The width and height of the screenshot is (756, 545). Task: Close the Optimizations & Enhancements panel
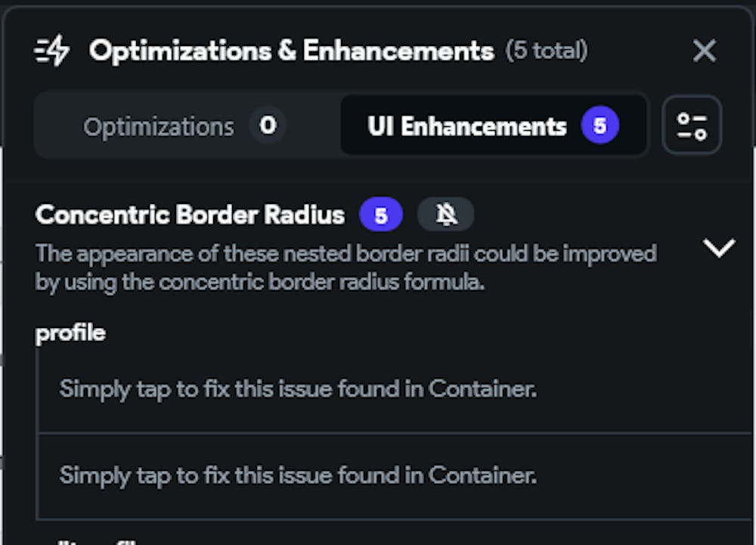pyautogui.click(x=704, y=51)
